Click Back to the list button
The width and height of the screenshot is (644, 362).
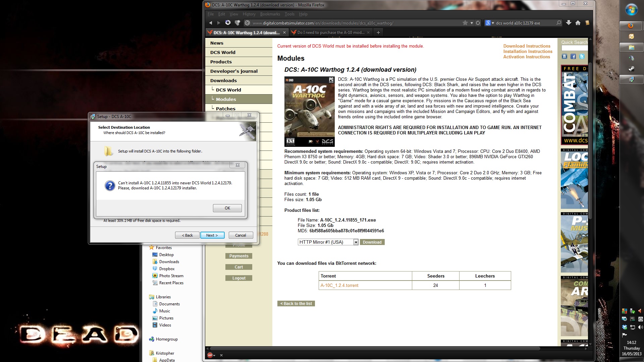click(296, 304)
